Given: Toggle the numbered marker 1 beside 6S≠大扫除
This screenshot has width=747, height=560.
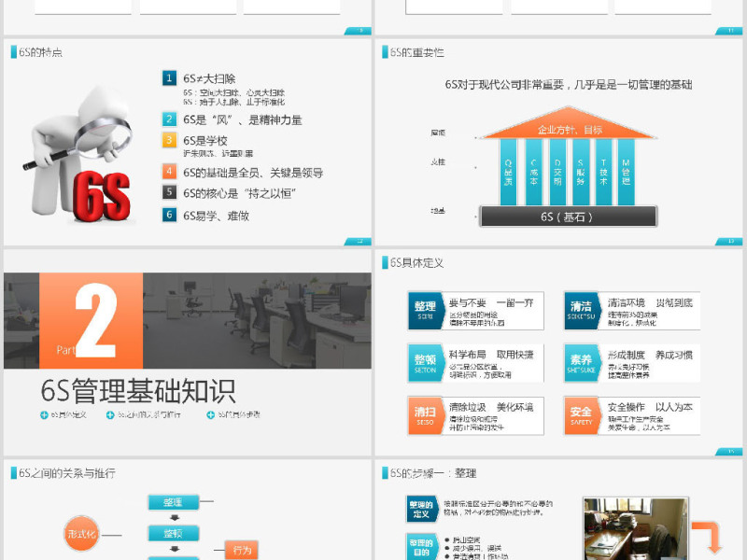Looking at the screenshot, I should tap(169, 78).
